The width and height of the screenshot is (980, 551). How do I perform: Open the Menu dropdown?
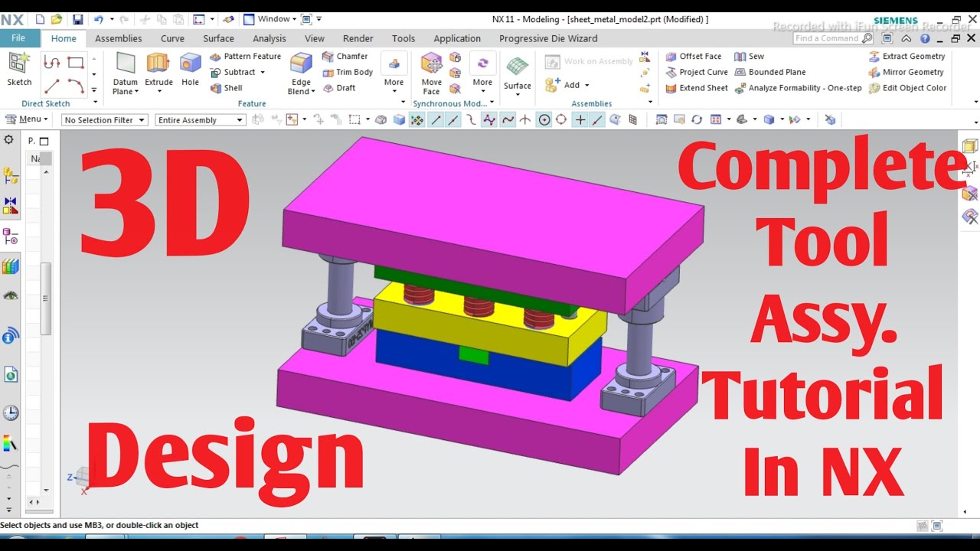(x=27, y=119)
